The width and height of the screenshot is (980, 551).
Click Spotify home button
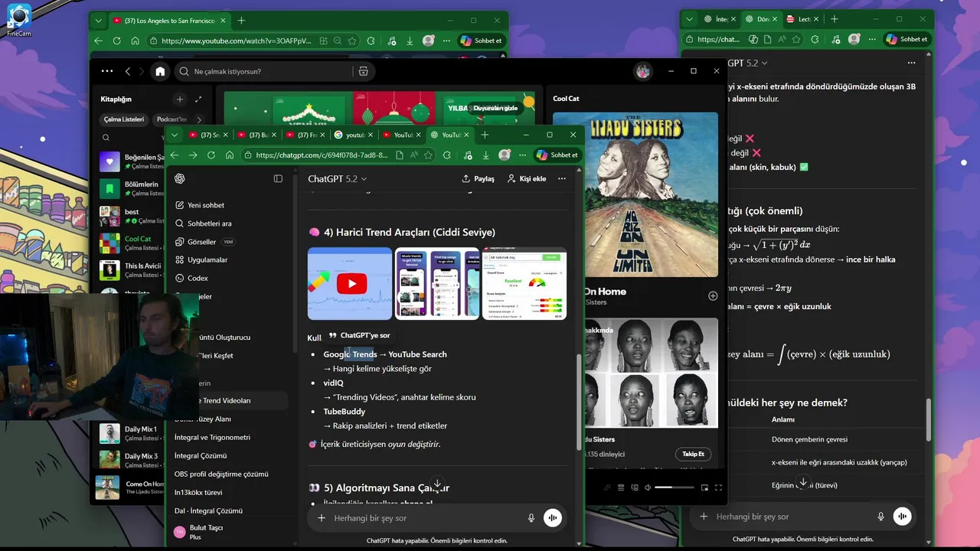(x=160, y=71)
